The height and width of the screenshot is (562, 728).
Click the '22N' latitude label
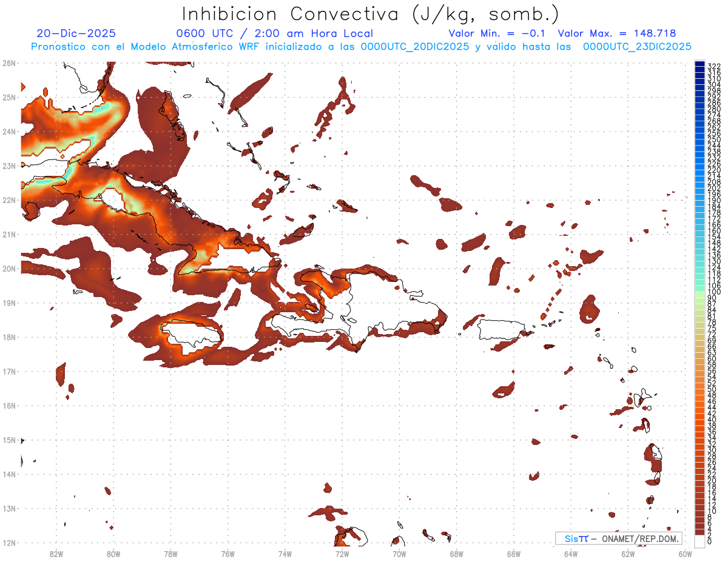coord(9,200)
